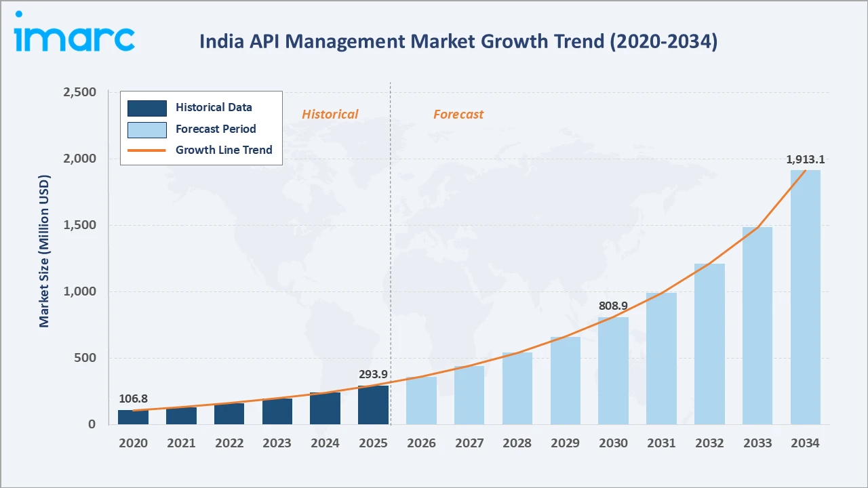Click the '1,000' y-axis label

coord(79,291)
